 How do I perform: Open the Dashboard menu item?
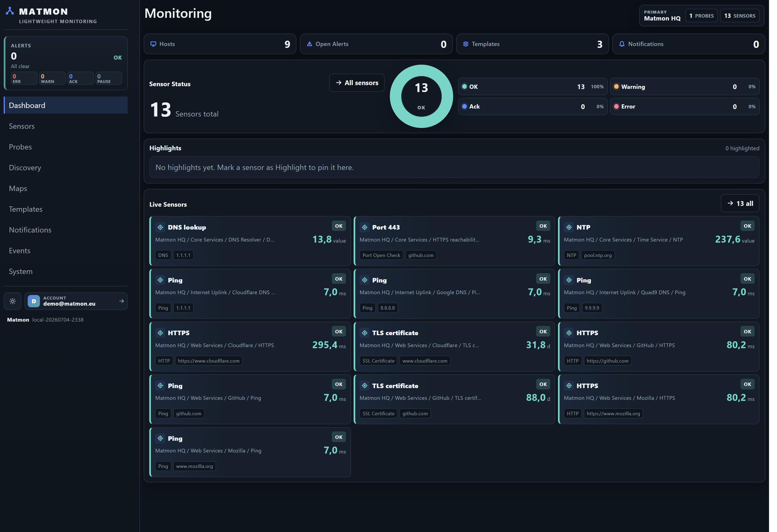coord(66,105)
